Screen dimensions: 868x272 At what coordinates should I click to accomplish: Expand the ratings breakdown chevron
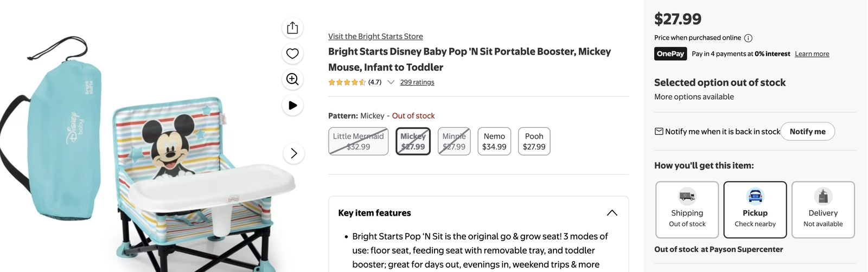pyautogui.click(x=391, y=82)
